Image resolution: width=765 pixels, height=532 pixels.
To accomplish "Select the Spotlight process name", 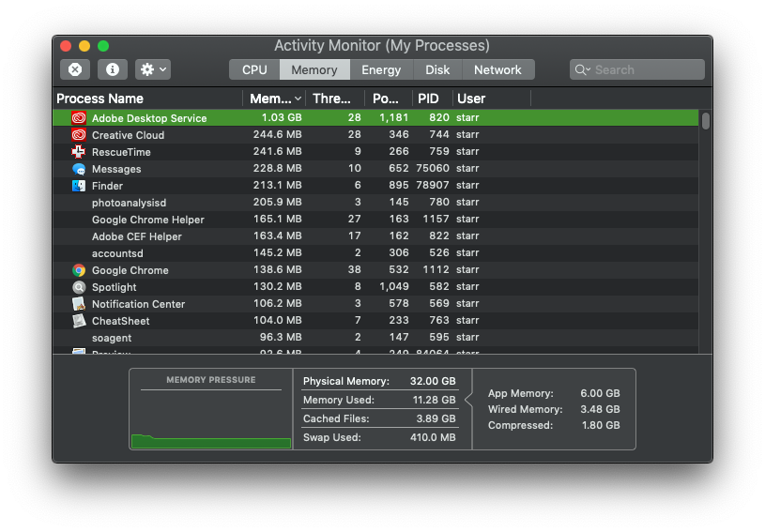I will (115, 287).
